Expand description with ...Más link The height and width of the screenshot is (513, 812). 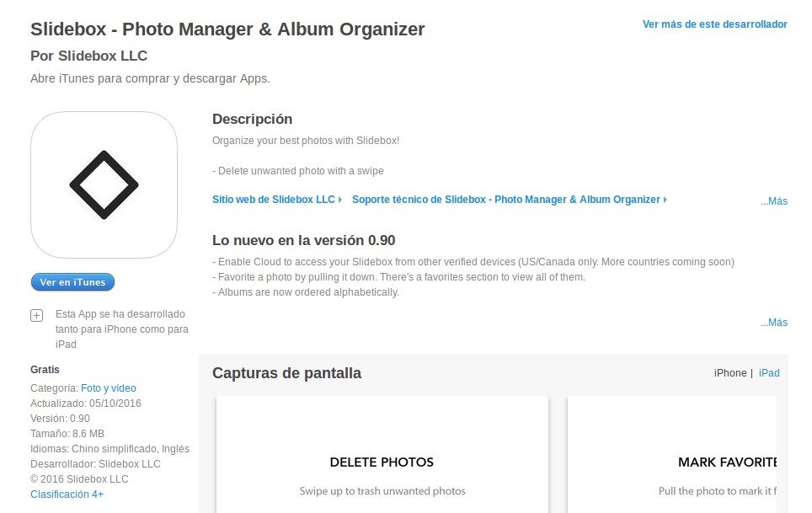[x=773, y=201]
